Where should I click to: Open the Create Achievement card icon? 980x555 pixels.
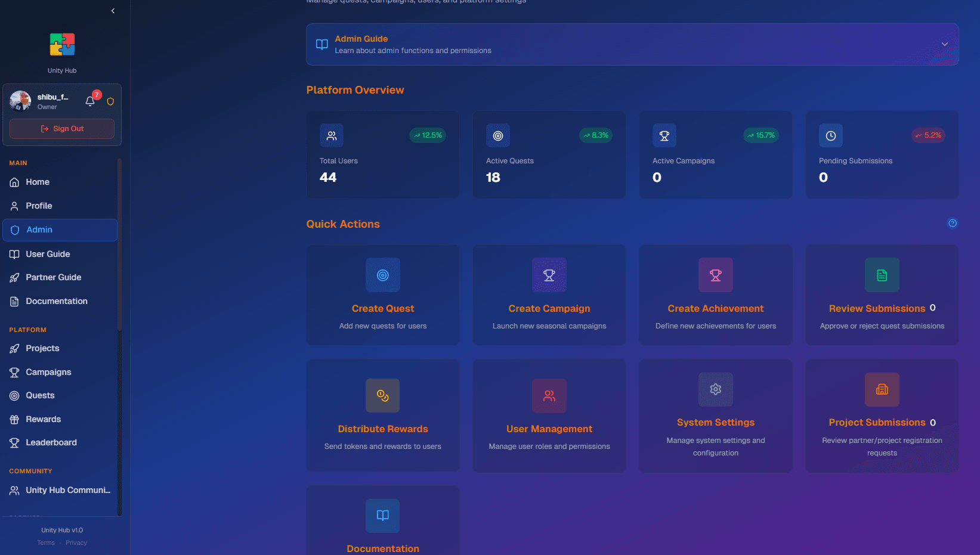[x=716, y=275]
